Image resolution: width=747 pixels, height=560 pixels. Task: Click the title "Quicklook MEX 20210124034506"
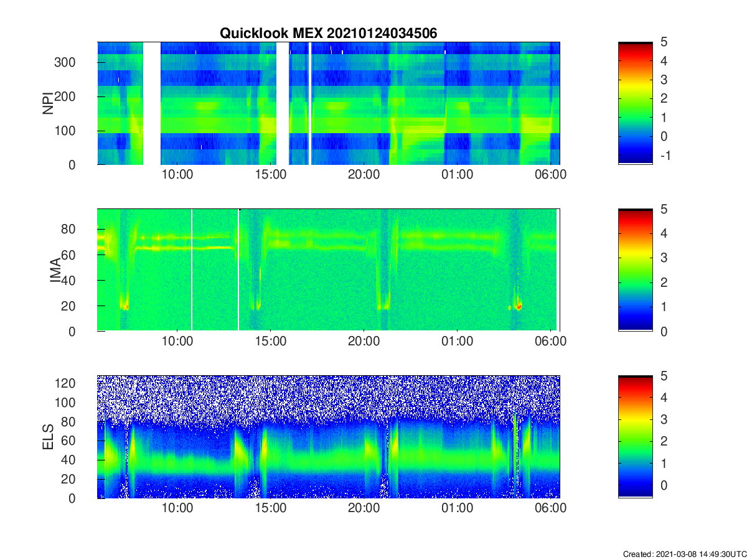click(x=328, y=34)
